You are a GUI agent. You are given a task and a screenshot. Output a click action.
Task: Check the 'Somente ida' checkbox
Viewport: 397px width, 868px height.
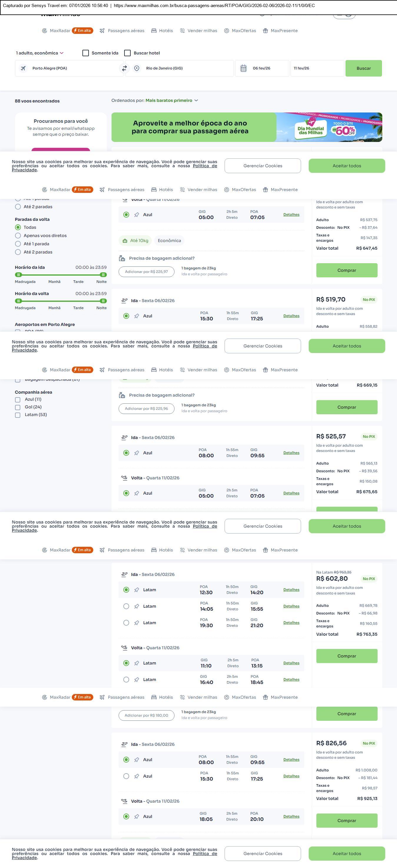point(86,53)
